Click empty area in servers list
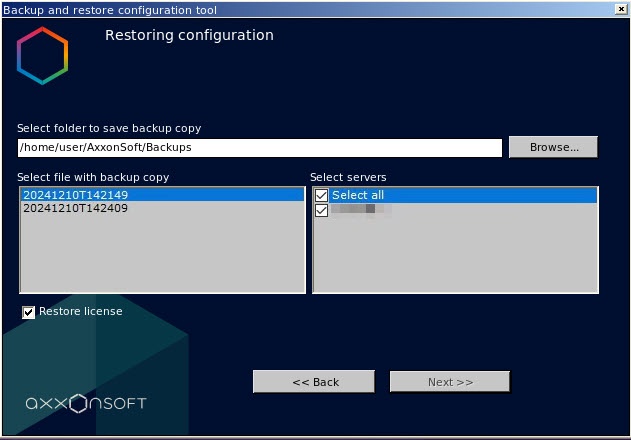The width and height of the screenshot is (631, 440). tap(455, 255)
